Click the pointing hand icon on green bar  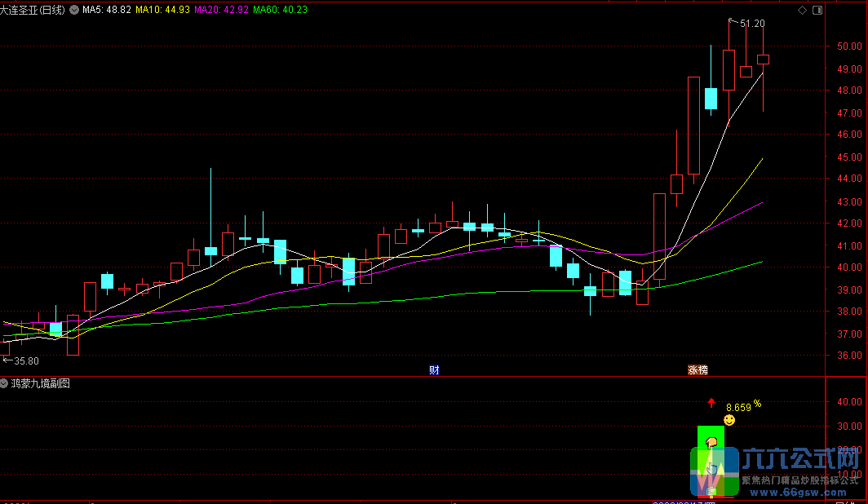pos(711,442)
